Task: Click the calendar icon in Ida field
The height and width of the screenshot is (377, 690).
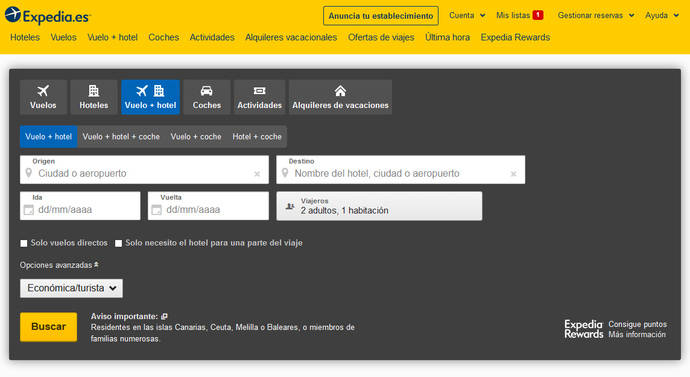Action: point(29,210)
